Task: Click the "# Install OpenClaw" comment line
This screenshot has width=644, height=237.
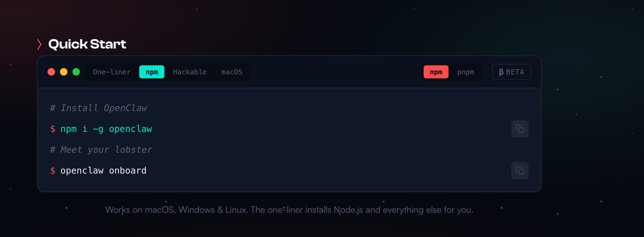Action: tap(99, 108)
